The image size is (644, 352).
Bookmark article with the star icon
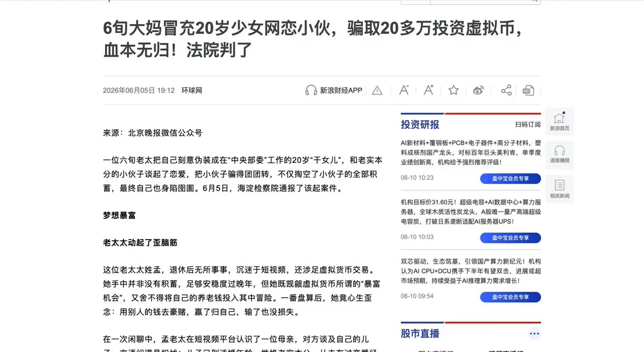(x=453, y=90)
